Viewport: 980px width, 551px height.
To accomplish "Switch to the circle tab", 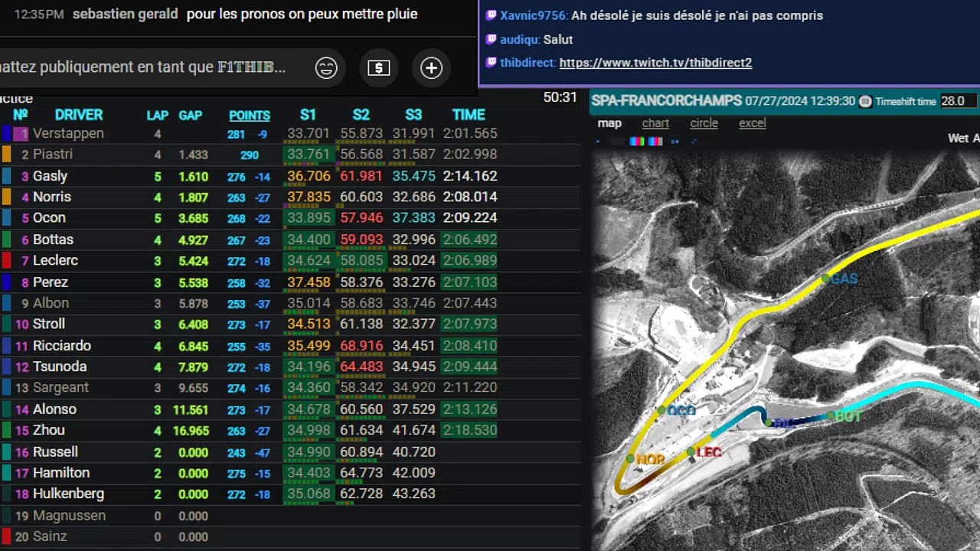I will [704, 123].
